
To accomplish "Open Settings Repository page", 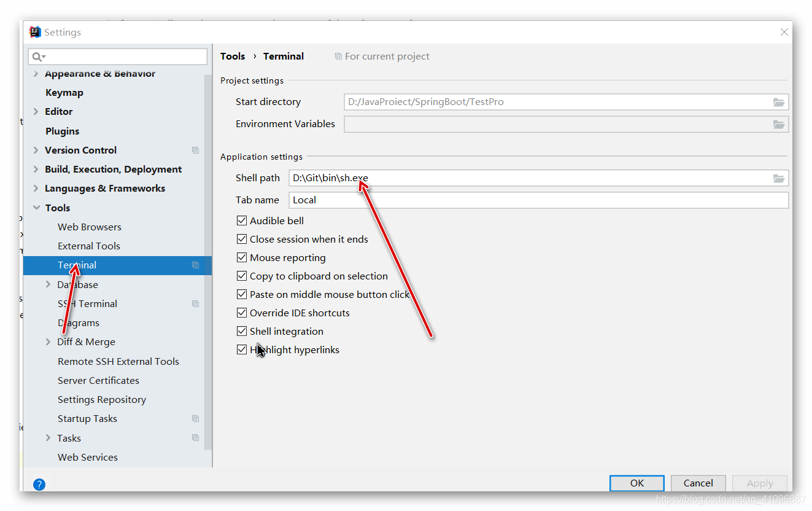I will [102, 400].
